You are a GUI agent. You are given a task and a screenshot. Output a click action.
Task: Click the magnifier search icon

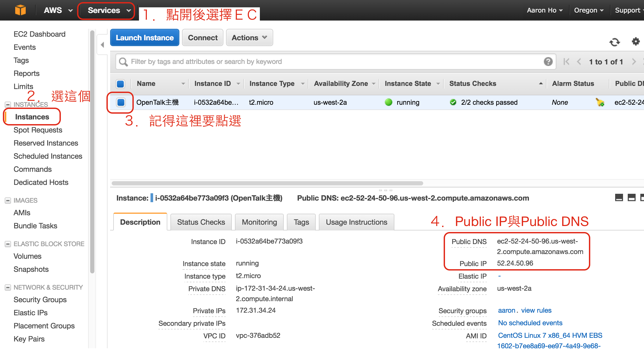click(x=123, y=62)
